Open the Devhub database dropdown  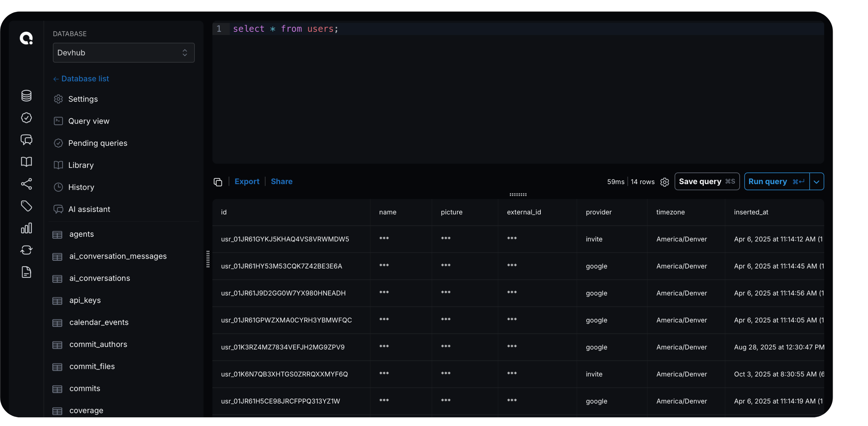point(123,53)
